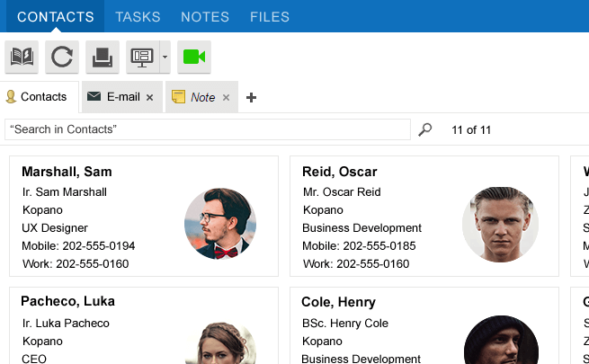
Task: Click Henry Cole's profile photo
Action: point(502,340)
